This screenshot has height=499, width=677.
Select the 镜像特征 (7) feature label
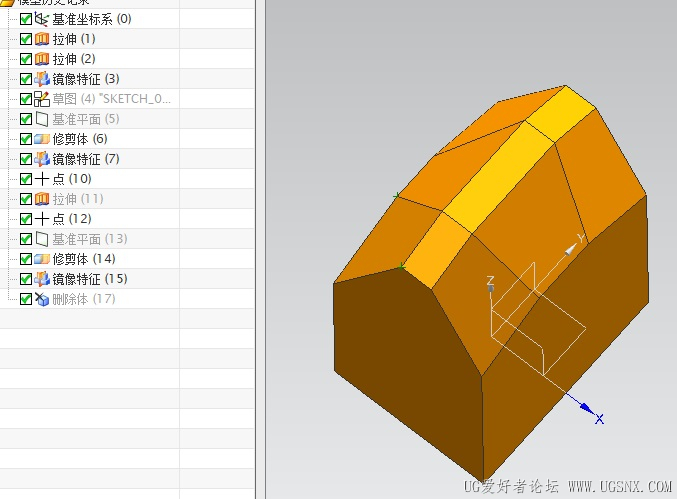[86, 159]
